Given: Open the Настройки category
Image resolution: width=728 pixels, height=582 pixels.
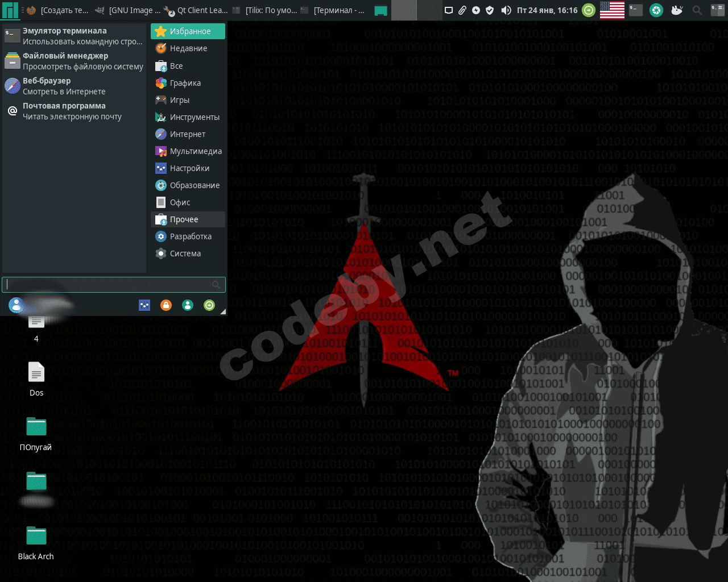Looking at the screenshot, I should pos(189,168).
